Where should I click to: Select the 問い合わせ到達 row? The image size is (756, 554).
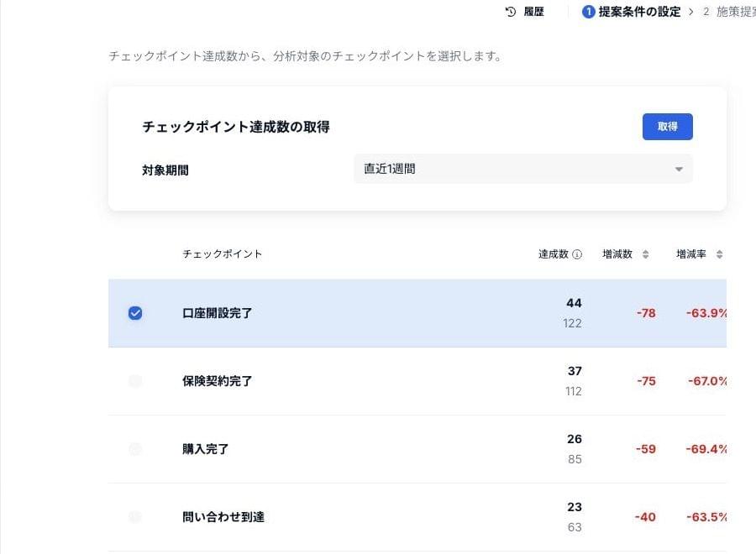[417, 517]
